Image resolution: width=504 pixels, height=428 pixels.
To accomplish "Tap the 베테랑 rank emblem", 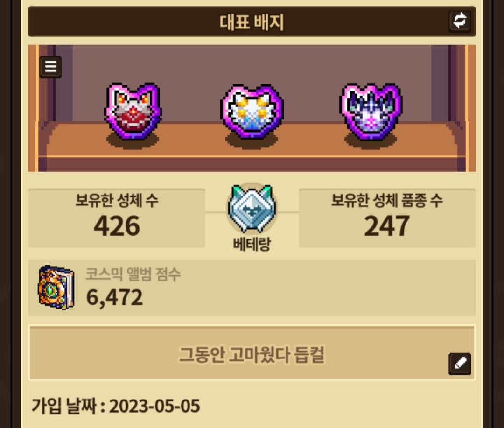I will (252, 208).
